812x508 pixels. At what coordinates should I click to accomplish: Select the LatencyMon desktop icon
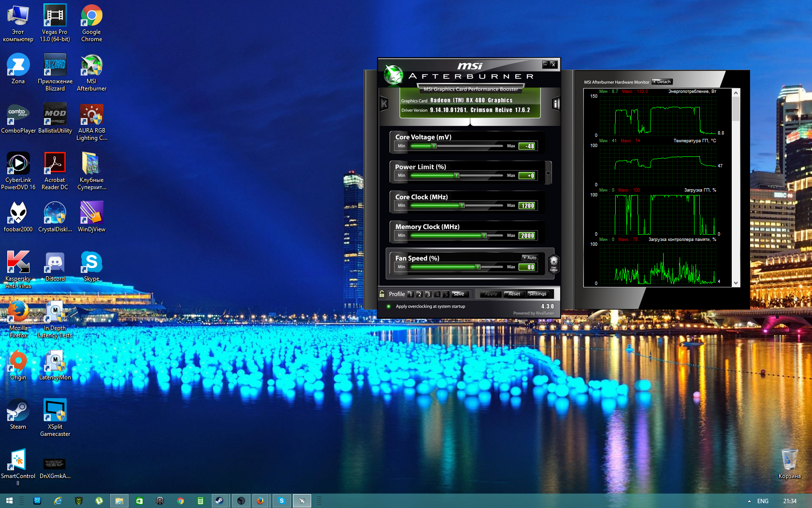(x=55, y=365)
